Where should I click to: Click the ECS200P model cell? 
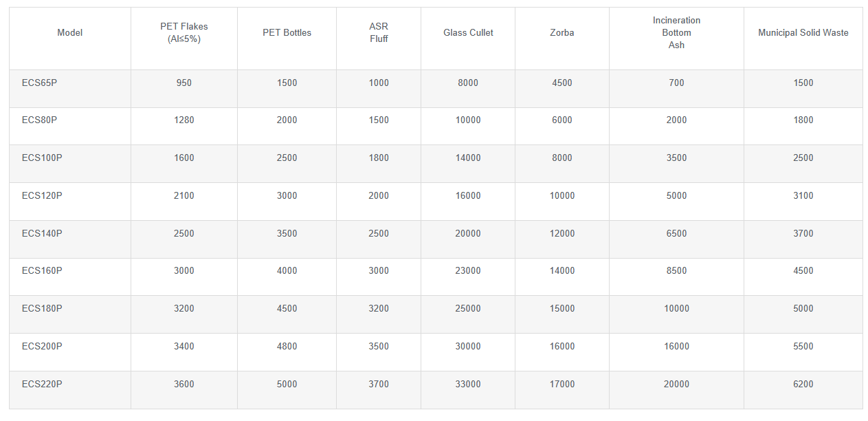[x=42, y=347]
